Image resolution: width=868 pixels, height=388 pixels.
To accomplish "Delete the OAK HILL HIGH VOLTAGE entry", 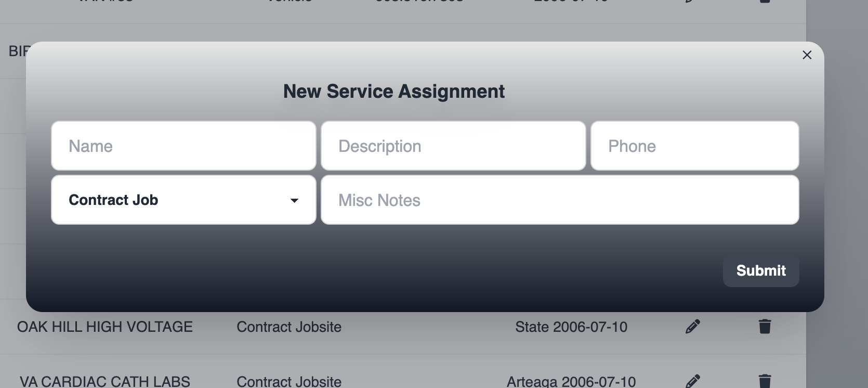I will (765, 327).
